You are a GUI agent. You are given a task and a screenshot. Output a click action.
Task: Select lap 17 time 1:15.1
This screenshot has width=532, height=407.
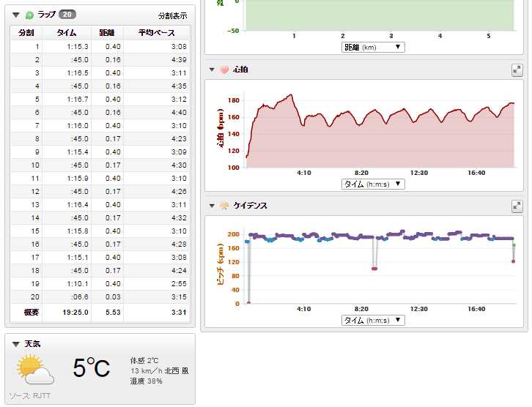[x=78, y=258]
